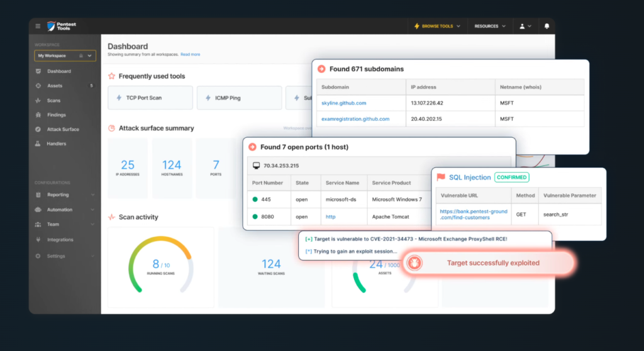Click the Automation sidebar icon
644x351 pixels.
point(38,209)
